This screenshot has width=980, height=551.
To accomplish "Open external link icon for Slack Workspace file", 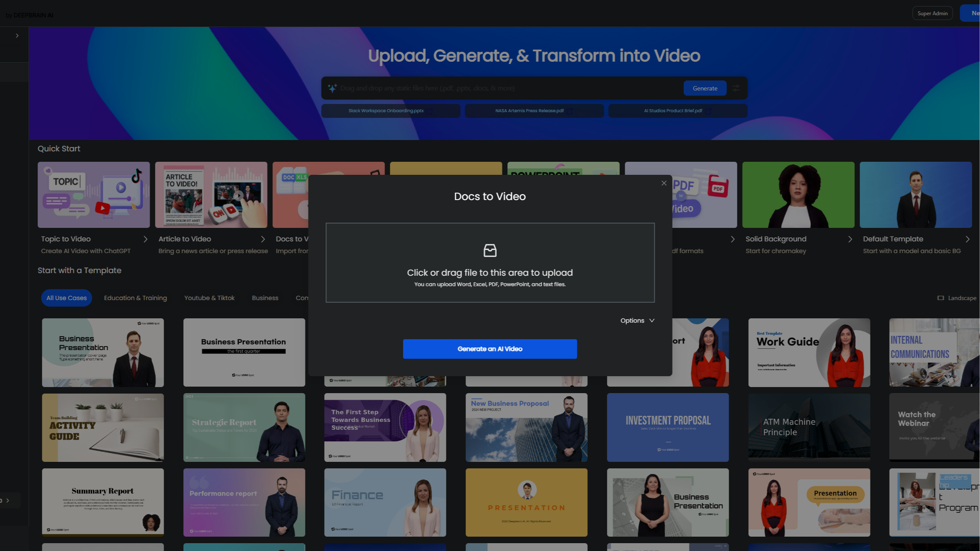I will [430, 111].
